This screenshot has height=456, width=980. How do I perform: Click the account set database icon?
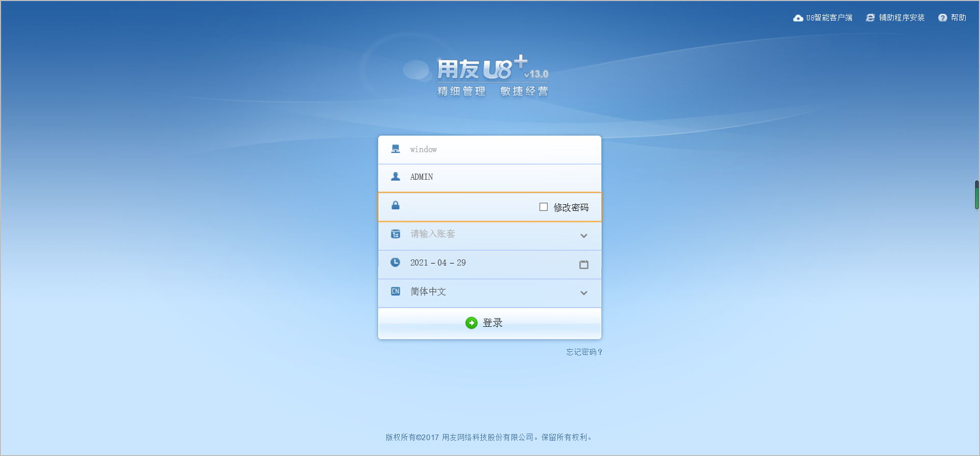pos(396,234)
